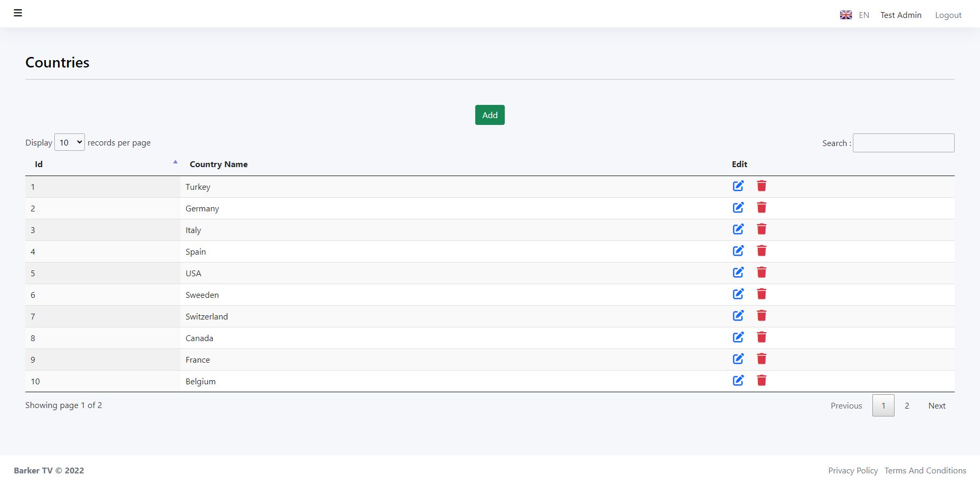Open the EN language selector
This screenshot has height=485, width=980.
tap(855, 15)
